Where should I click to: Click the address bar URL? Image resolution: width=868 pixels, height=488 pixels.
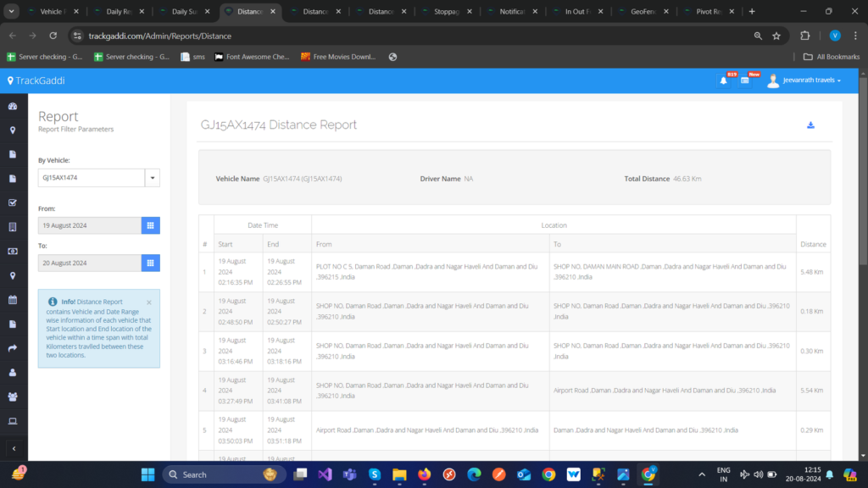pyautogui.click(x=160, y=36)
